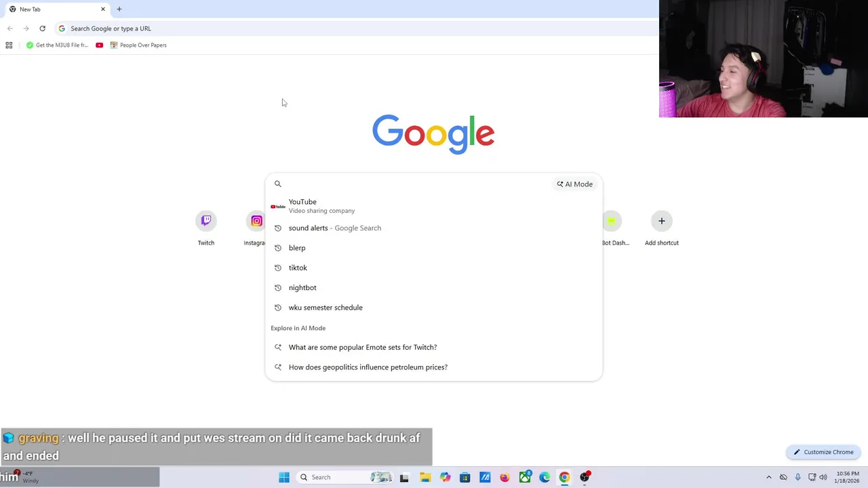The image size is (868, 488).
Task: Open a new tab with the plus button
Action: 119,9
